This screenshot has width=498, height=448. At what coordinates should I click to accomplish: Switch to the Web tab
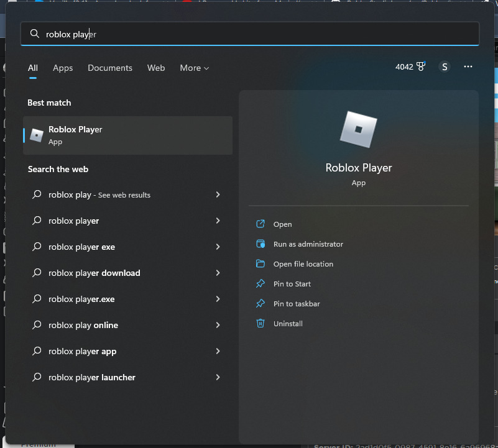coord(156,68)
